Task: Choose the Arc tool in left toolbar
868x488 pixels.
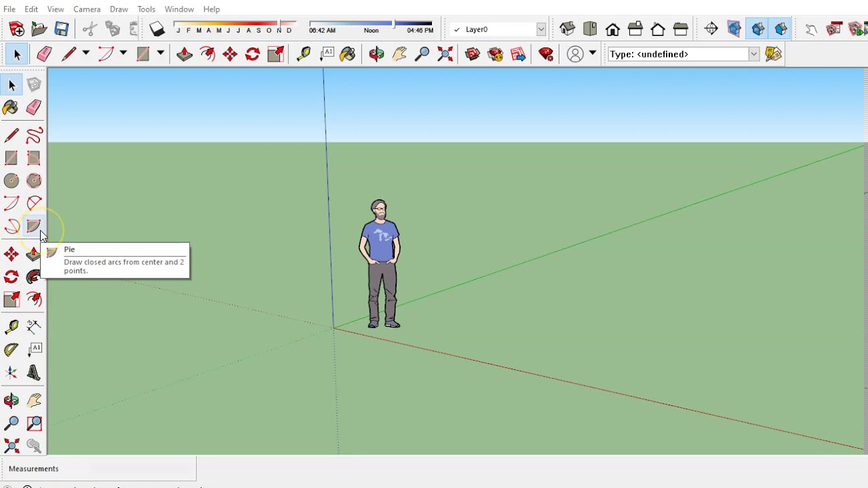Action: [12, 203]
